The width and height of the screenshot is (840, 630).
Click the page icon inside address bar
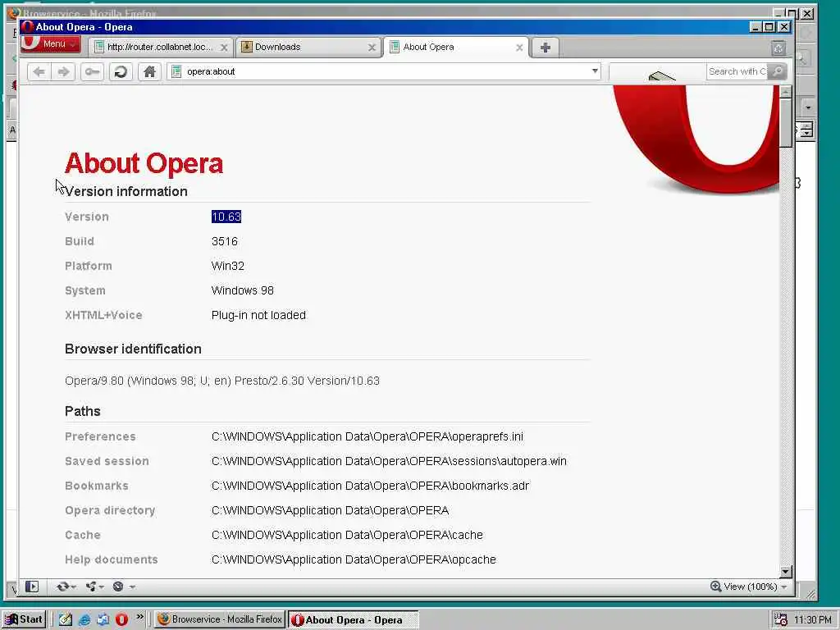(176, 71)
